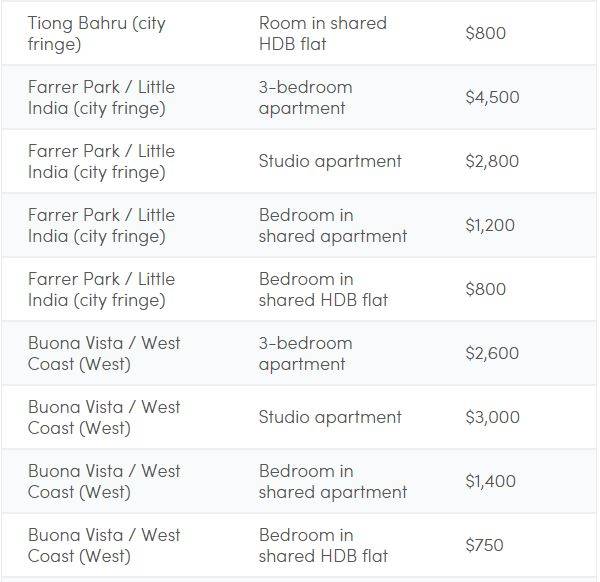Select the $2,600 rent price cell

pyautogui.click(x=492, y=353)
